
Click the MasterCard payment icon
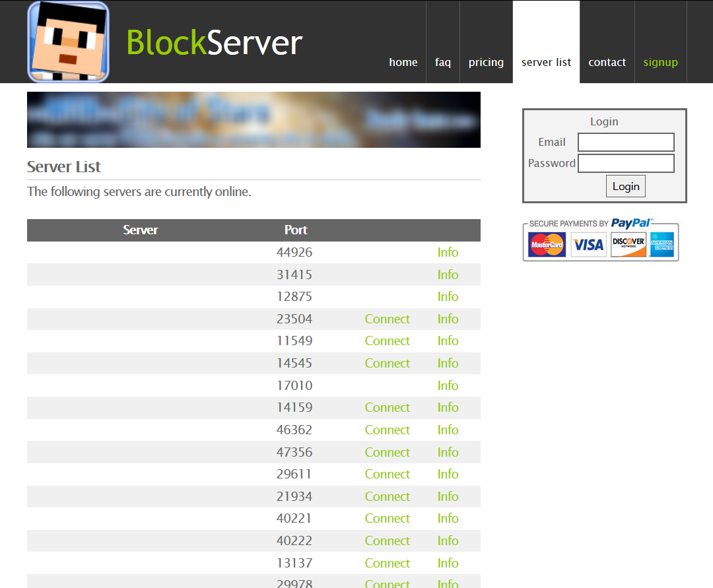pyautogui.click(x=547, y=245)
